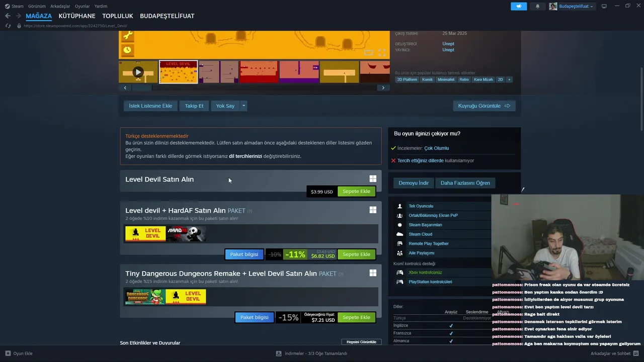Toggle İstek Listesine Ekle for this game
Screen dimensions: 644x362
coord(150,106)
